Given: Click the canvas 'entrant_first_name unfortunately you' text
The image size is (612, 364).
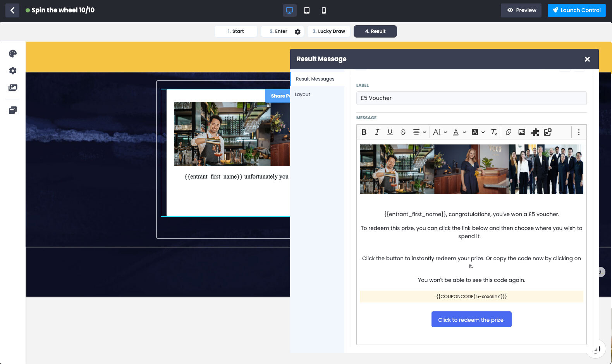Looking at the screenshot, I should point(237,177).
